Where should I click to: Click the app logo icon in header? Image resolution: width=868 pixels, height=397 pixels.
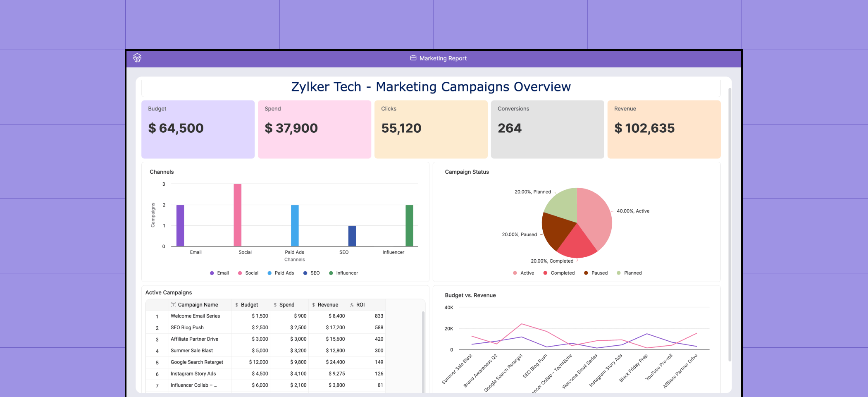point(138,58)
